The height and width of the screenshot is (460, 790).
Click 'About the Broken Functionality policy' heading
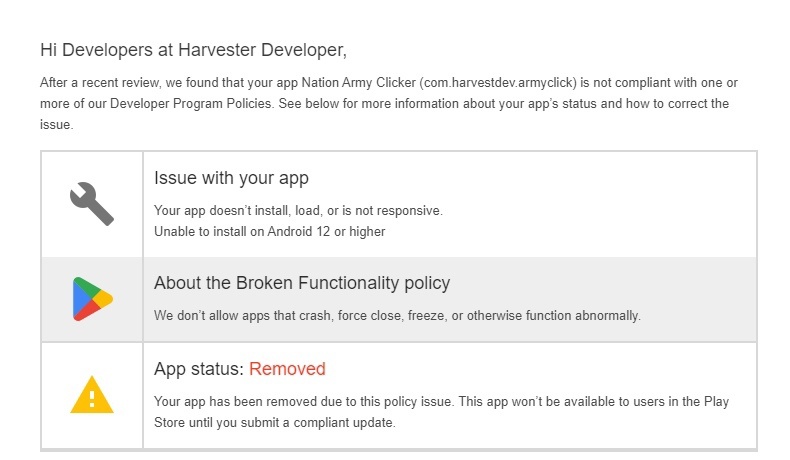pyautogui.click(x=302, y=283)
